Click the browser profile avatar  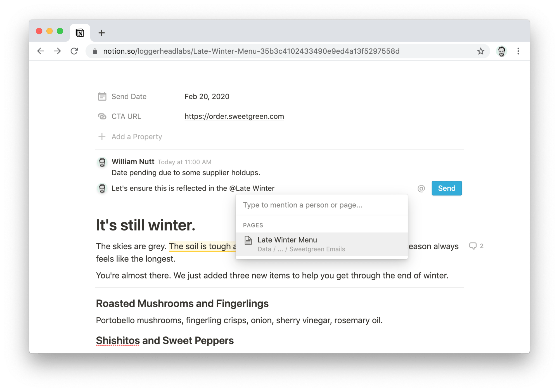click(x=502, y=51)
